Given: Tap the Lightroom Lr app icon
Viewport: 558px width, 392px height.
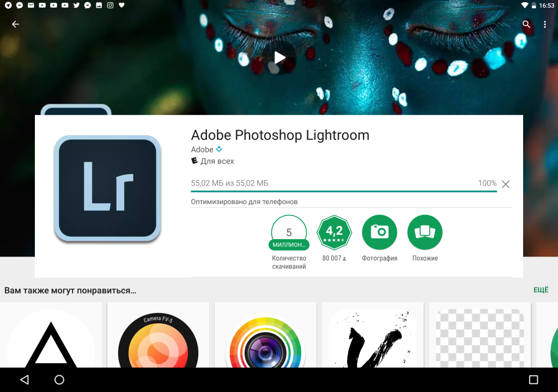Looking at the screenshot, I should pos(108,188).
